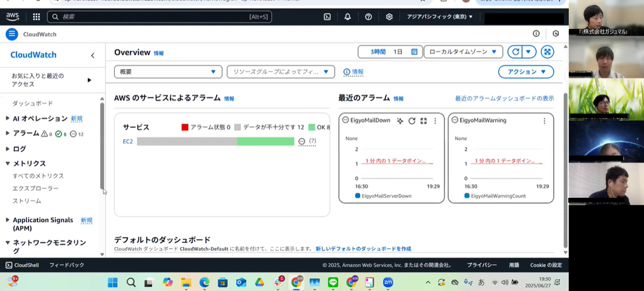Refresh the EigyoMailDown widget
Viewport: 644px width, 291px height.
(x=412, y=121)
